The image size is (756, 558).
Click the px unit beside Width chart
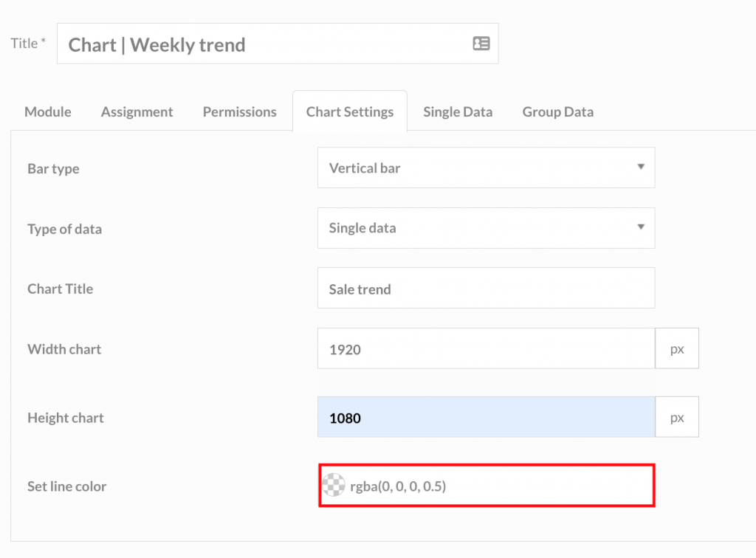(677, 348)
